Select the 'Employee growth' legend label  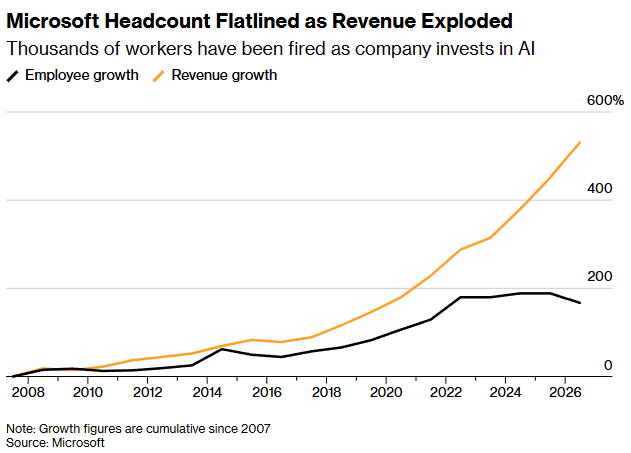(82, 75)
